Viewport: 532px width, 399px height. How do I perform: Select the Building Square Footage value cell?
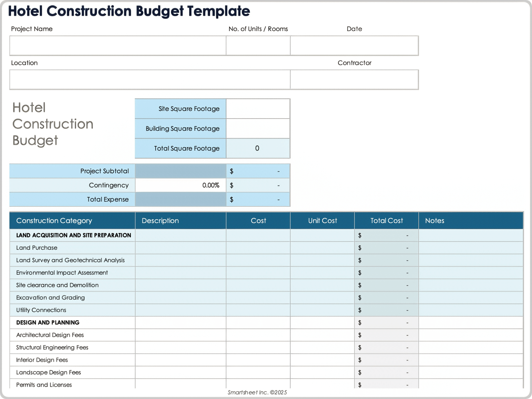pyautogui.click(x=258, y=129)
